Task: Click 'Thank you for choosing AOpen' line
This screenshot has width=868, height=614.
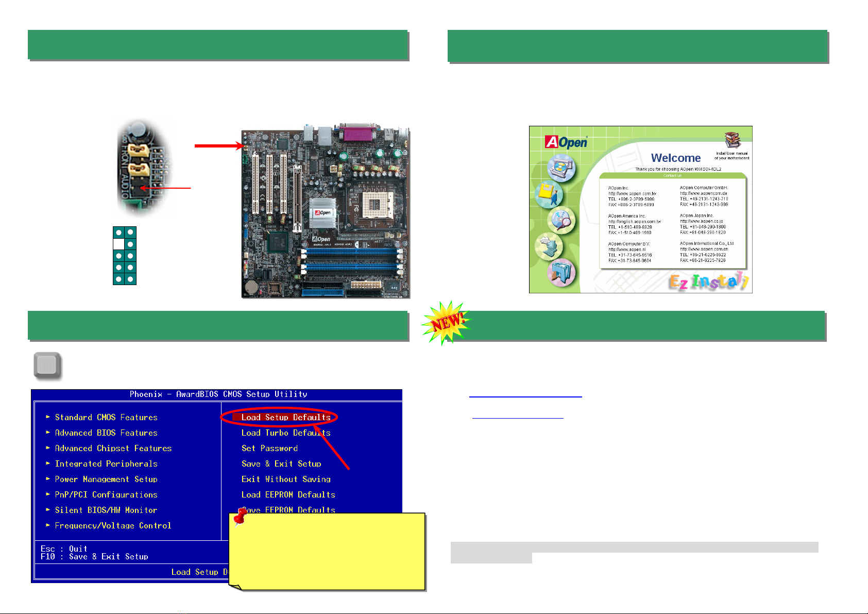Action: (x=678, y=169)
